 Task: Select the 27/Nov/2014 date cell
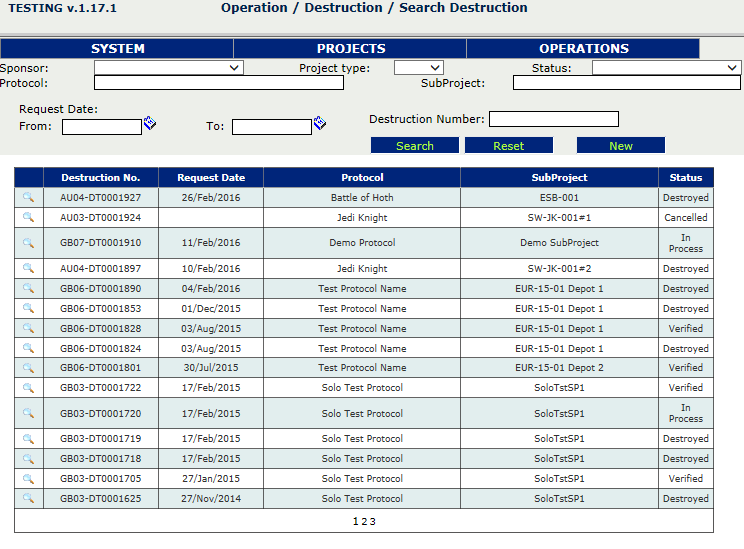211,498
